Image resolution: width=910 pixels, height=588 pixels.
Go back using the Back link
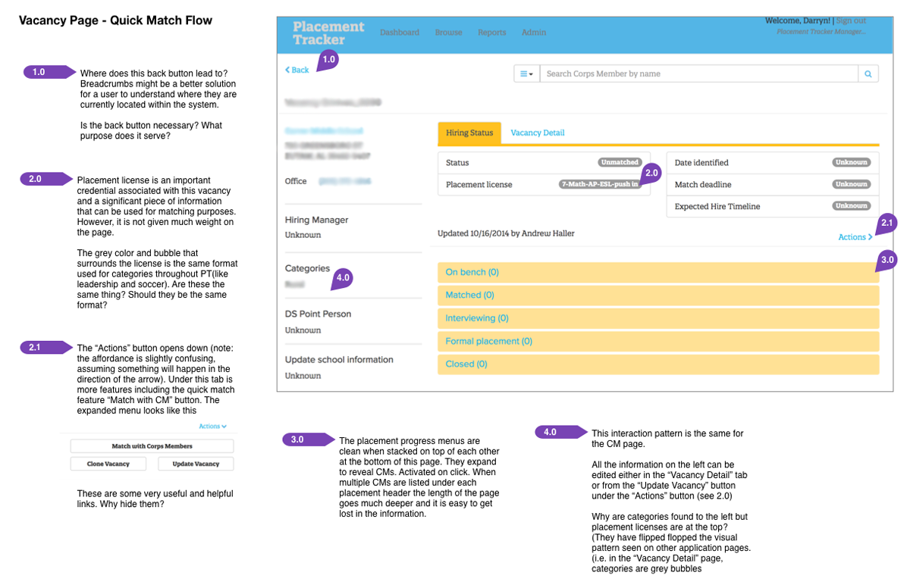[x=297, y=70]
